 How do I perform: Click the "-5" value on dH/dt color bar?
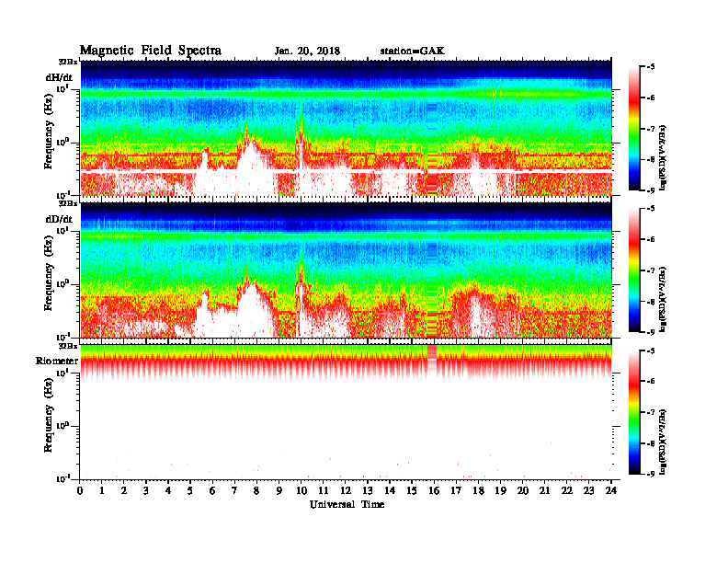pyautogui.click(x=650, y=67)
